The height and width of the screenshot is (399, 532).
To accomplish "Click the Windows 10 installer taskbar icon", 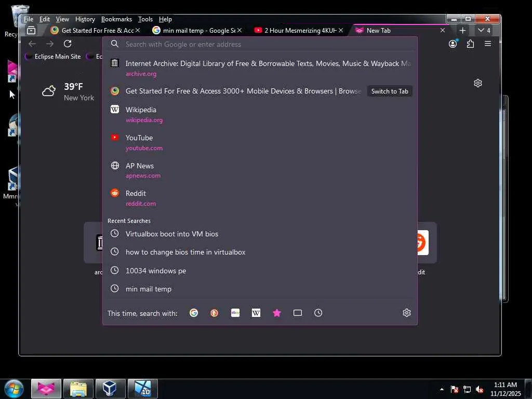I will [142, 389].
